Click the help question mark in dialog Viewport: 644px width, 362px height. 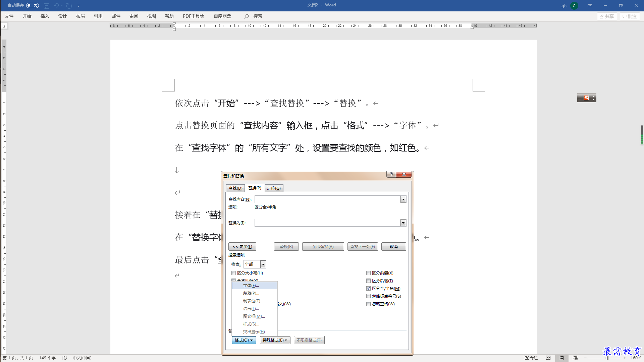click(x=391, y=174)
